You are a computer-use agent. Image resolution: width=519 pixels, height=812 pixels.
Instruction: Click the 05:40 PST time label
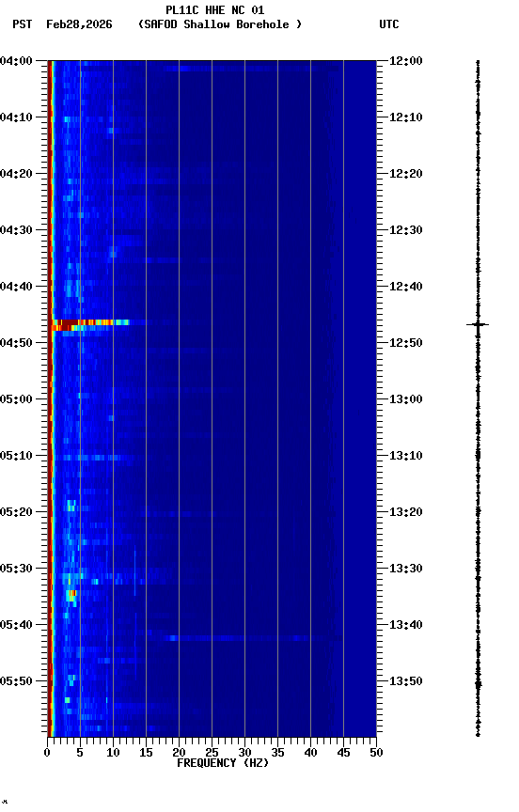tap(16, 625)
